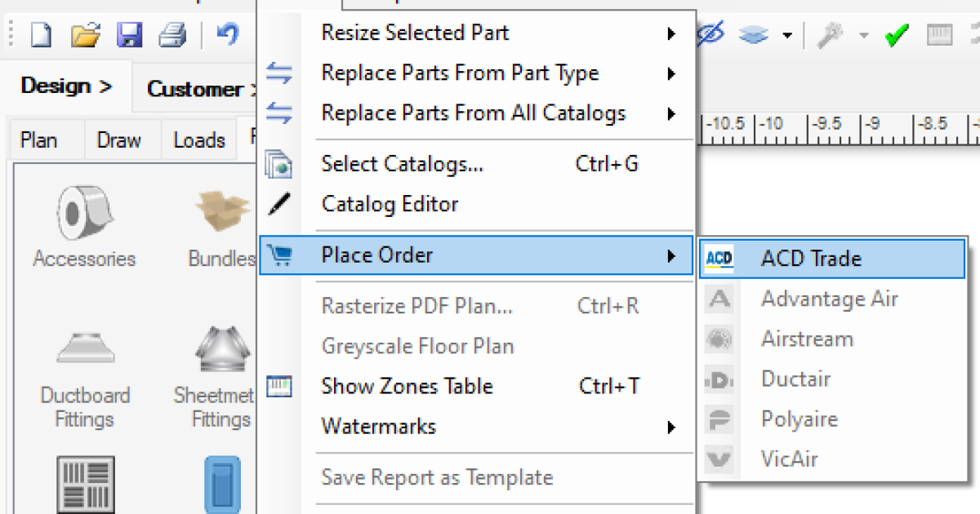Switch to the Draw tab
The width and height of the screenshot is (980, 514).
pyautogui.click(x=119, y=140)
